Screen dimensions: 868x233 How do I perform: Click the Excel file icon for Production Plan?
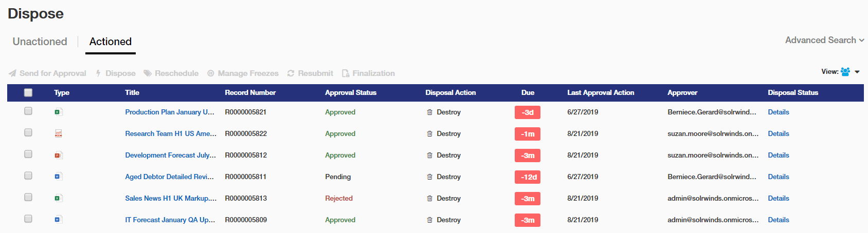(x=58, y=112)
